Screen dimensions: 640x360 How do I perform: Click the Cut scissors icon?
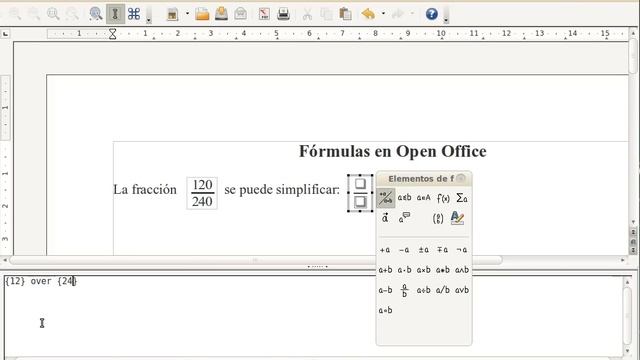(307, 14)
